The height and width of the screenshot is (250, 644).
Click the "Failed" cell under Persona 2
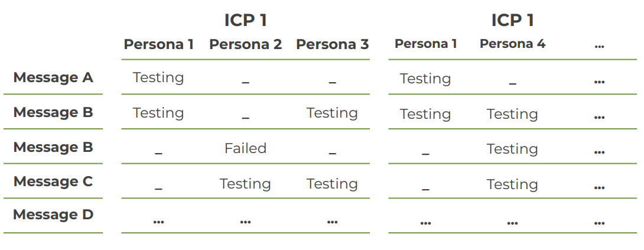click(x=245, y=148)
